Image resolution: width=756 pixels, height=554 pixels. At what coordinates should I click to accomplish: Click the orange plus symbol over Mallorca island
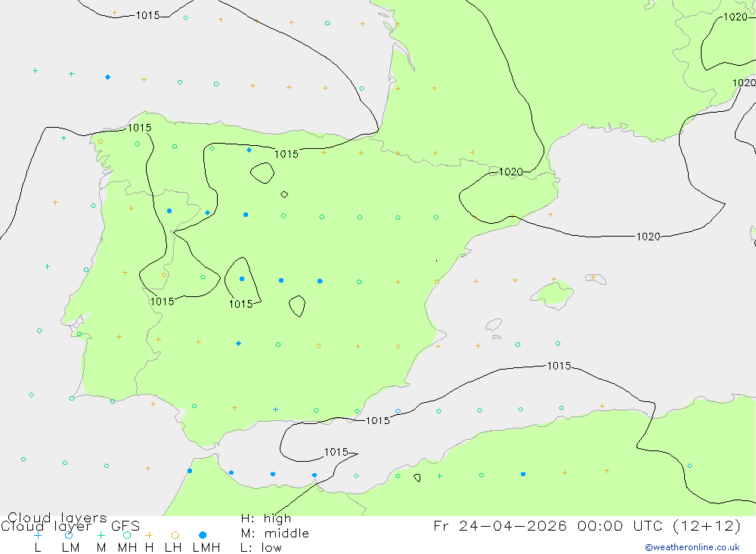(554, 280)
